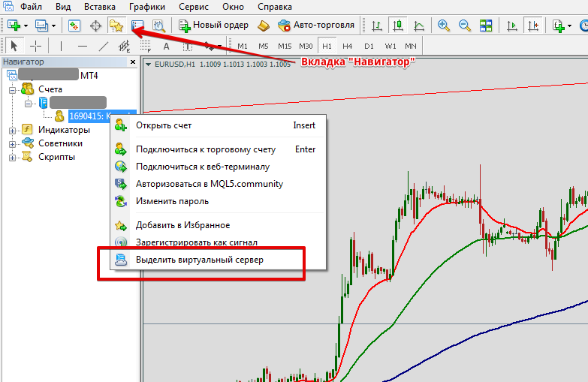Viewport: 588px width, 382px height.
Task: Open the Файл menu
Action: pos(31,7)
